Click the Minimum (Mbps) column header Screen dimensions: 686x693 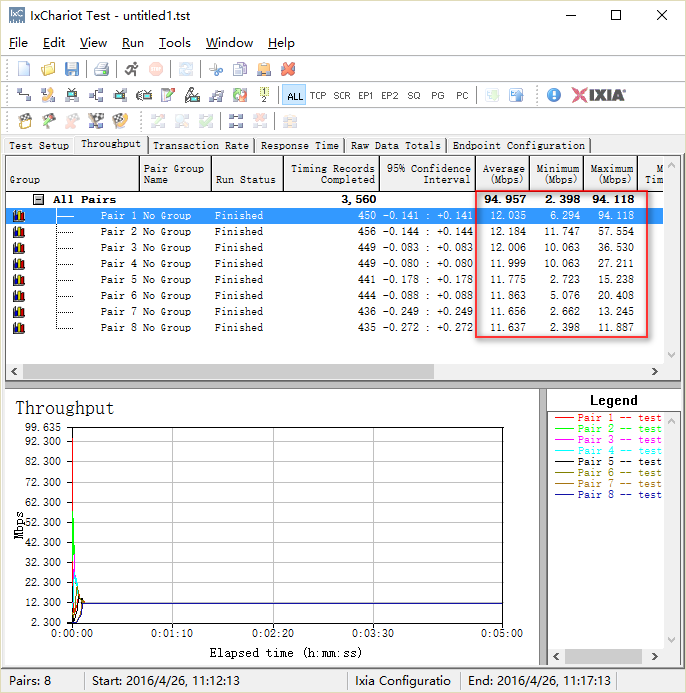[x=557, y=174]
